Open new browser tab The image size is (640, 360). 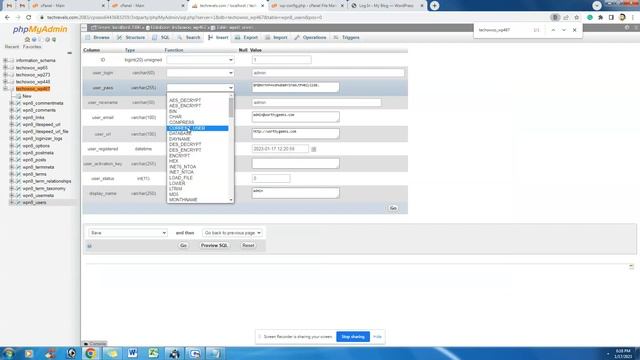pyautogui.click(x=434, y=6)
